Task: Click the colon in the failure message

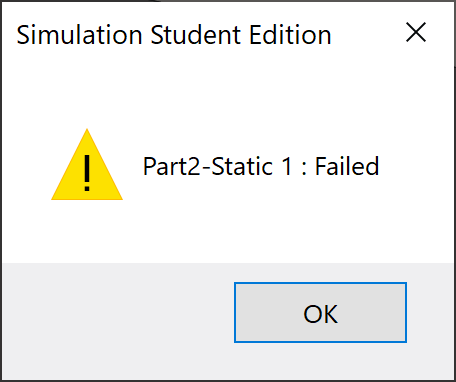Action: tap(304, 168)
